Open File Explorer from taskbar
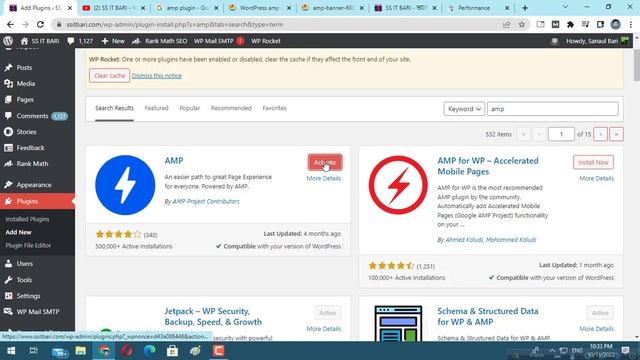This screenshot has width=640, height=360. click(x=80, y=351)
